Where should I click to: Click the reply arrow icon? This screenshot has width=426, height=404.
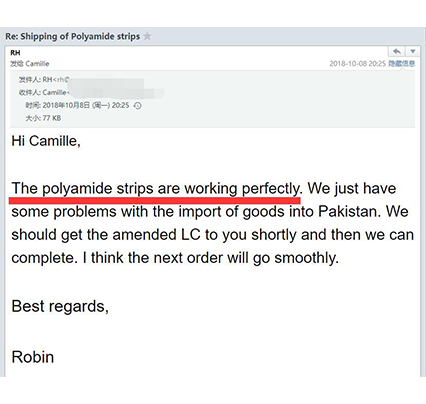click(397, 51)
